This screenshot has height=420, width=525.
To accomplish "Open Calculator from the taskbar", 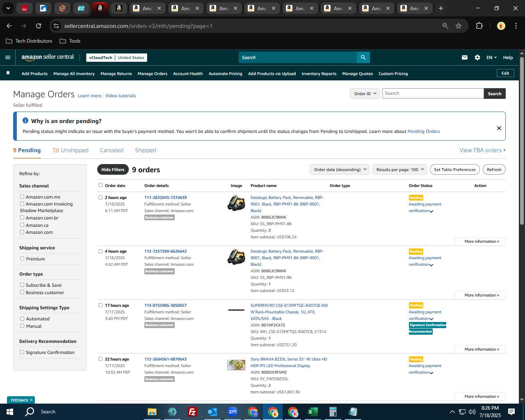I will pos(333,412).
